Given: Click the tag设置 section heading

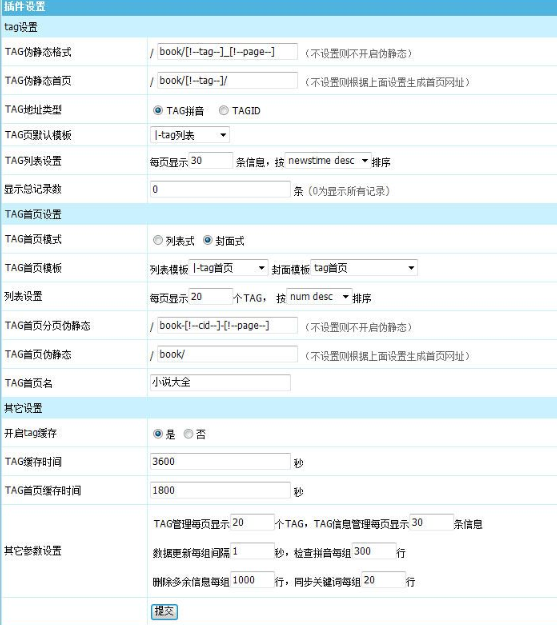Looking at the screenshot, I should point(21,27).
